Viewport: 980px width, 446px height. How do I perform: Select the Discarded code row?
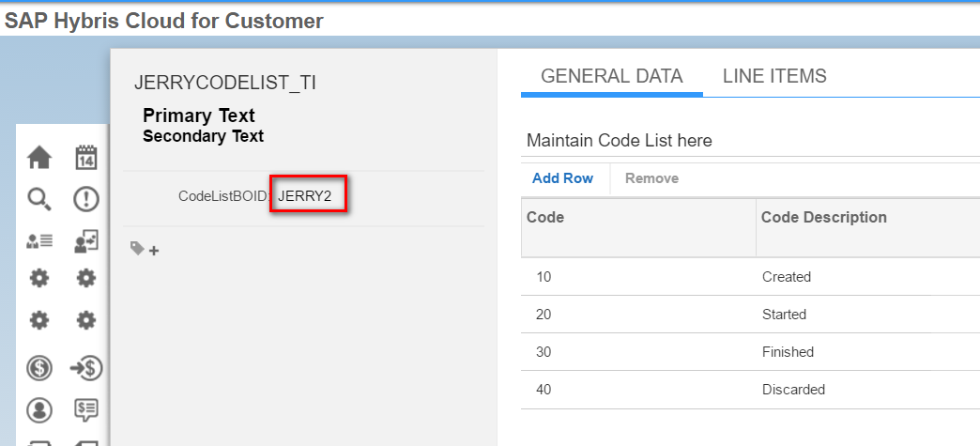750,389
